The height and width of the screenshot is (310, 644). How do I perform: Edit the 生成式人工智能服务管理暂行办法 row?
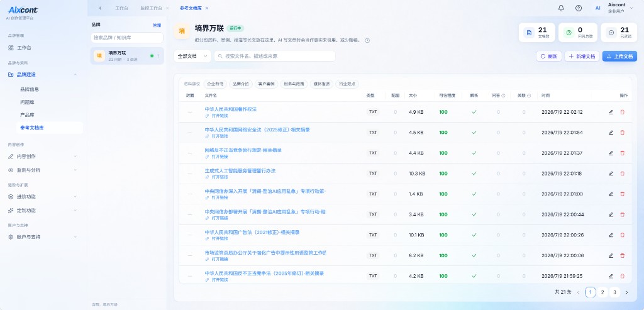coord(611,174)
